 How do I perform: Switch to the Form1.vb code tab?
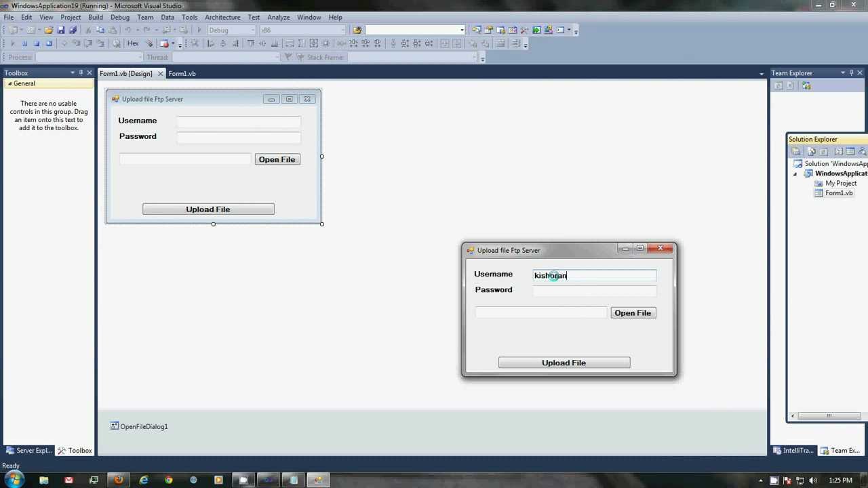tap(182, 73)
